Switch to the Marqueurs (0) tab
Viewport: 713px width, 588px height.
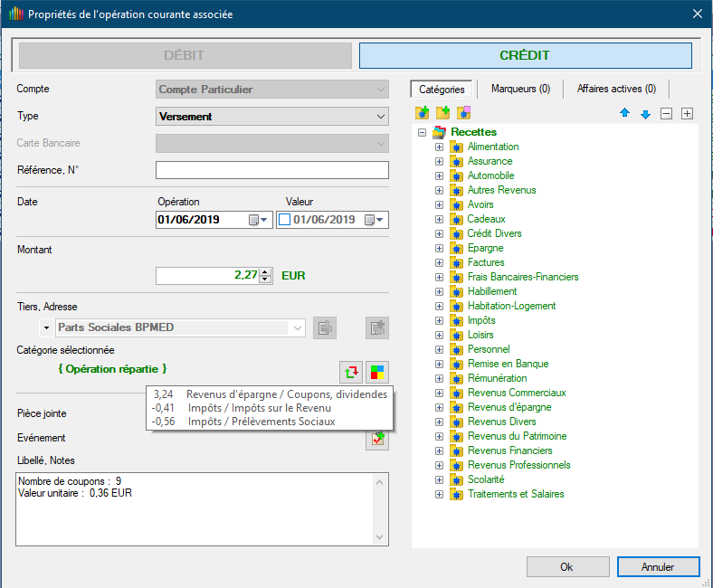click(x=520, y=89)
